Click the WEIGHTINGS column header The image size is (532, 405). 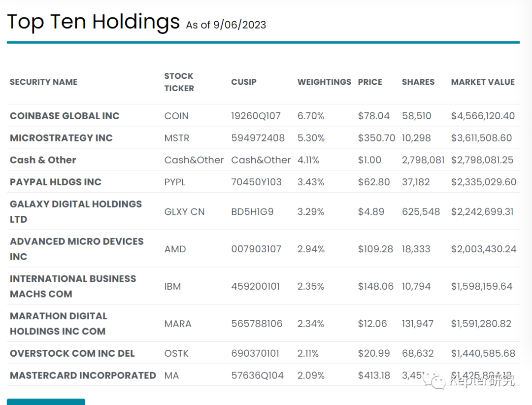click(x=324, y=82)
